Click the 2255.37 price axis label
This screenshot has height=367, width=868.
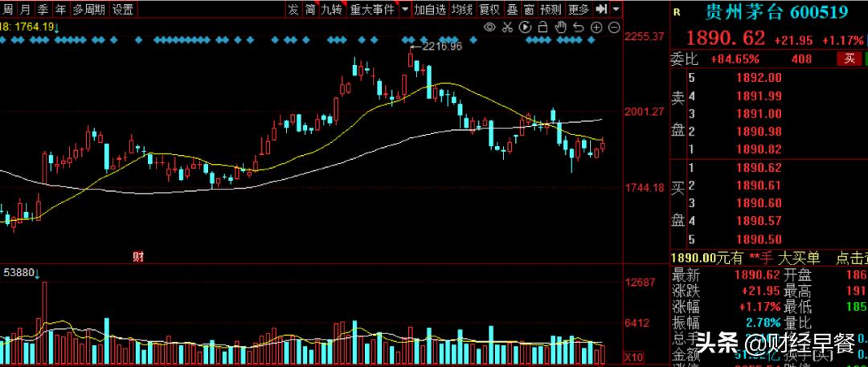(x=644, y=36)
